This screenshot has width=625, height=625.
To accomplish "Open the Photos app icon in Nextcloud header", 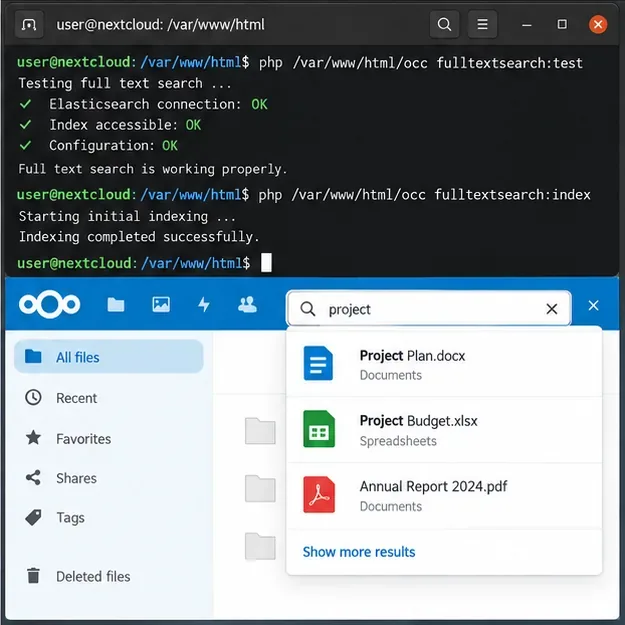I will [161, 305].
